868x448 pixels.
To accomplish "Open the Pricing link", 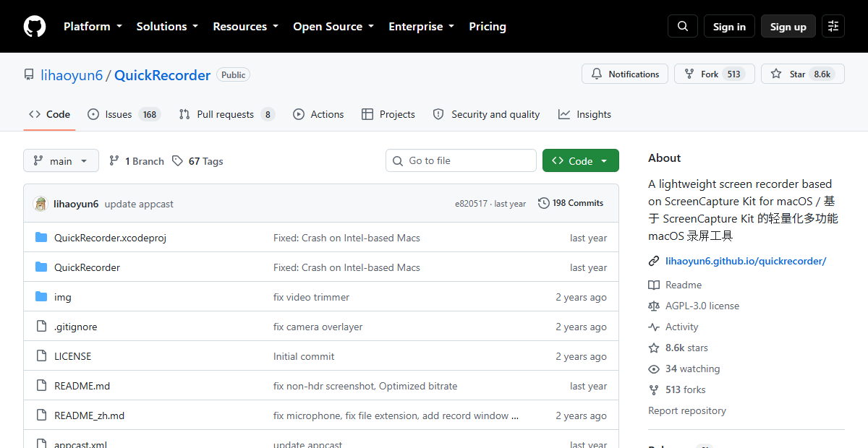I will coord(488,27).
